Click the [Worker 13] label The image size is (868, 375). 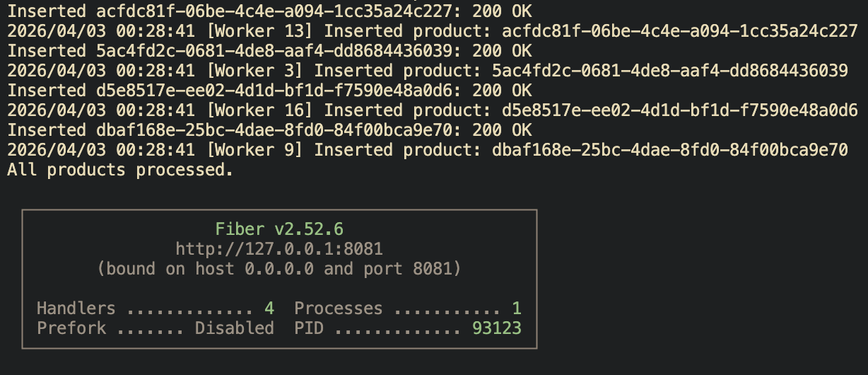264,31
